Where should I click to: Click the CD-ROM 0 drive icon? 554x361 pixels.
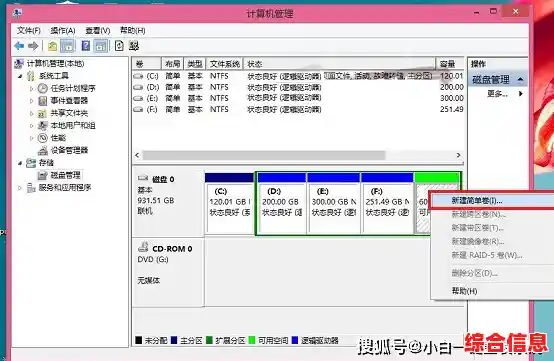(143, 247)
